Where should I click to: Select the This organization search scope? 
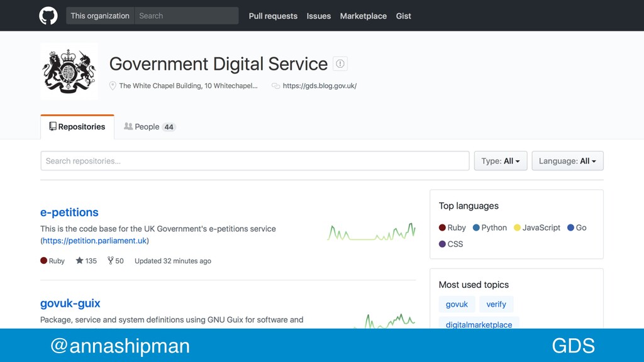tap(100, 16)
